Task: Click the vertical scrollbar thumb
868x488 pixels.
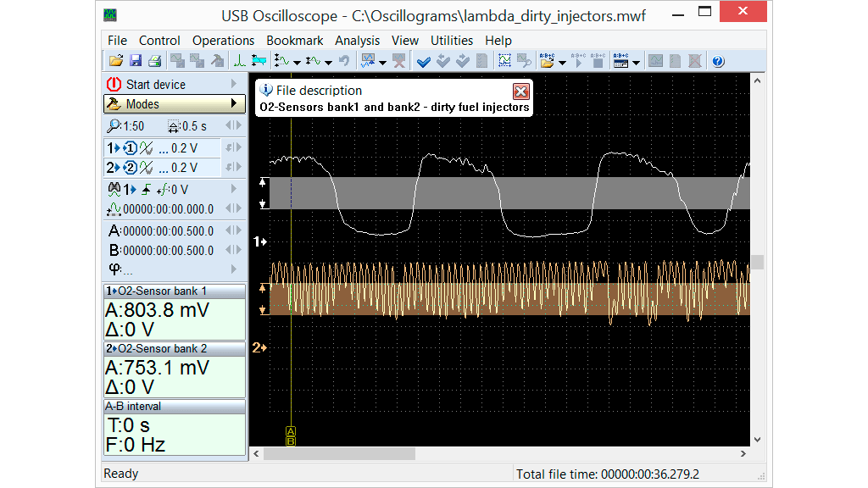Action: tap(757, 262)
